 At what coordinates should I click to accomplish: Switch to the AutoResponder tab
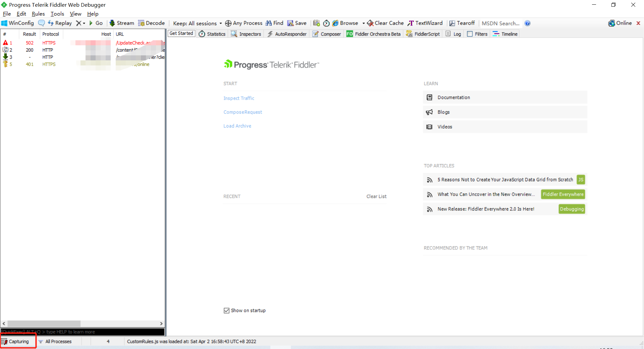click(287, 34)
